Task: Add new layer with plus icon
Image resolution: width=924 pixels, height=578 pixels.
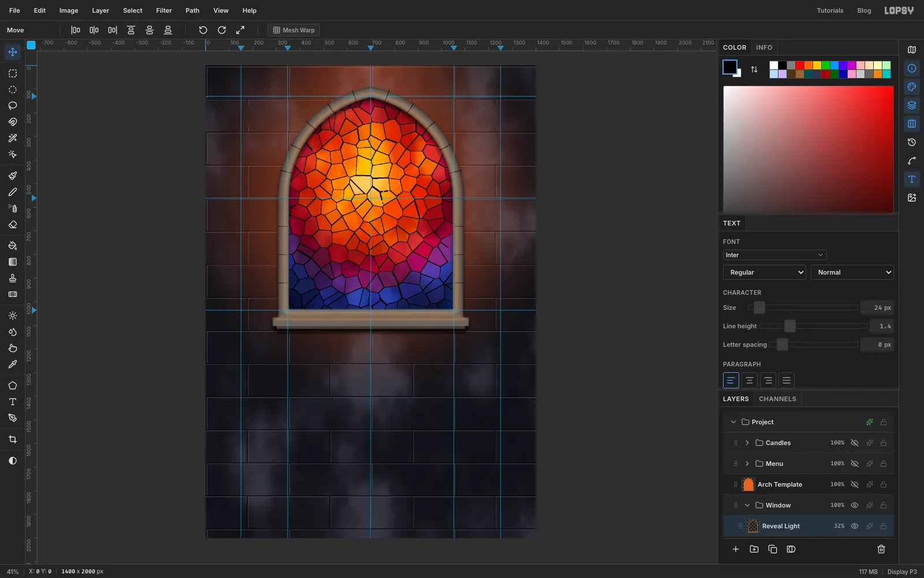Action: [736, 549]
